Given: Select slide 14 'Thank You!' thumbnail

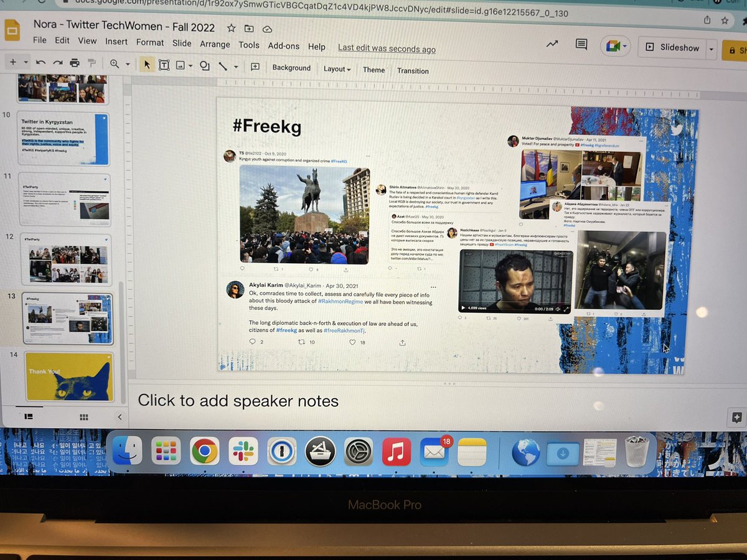Looking at the screenshot, I should coord(69,376).
